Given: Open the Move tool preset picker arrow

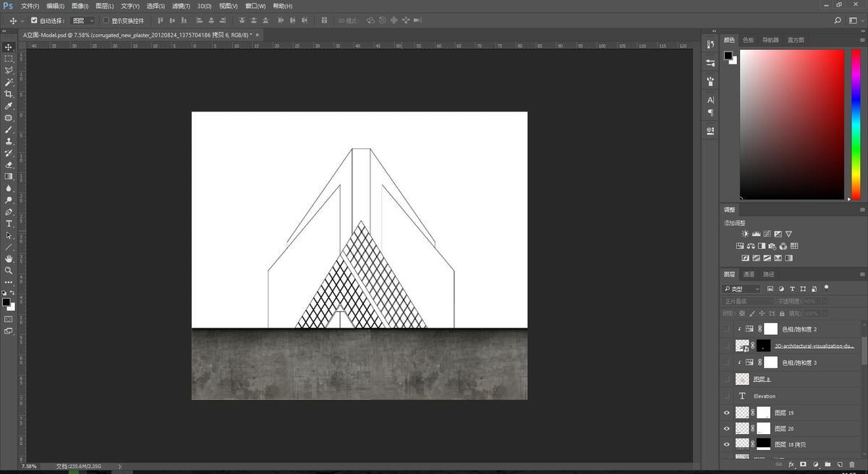Looking at the screenshot, I should point(22,21).
